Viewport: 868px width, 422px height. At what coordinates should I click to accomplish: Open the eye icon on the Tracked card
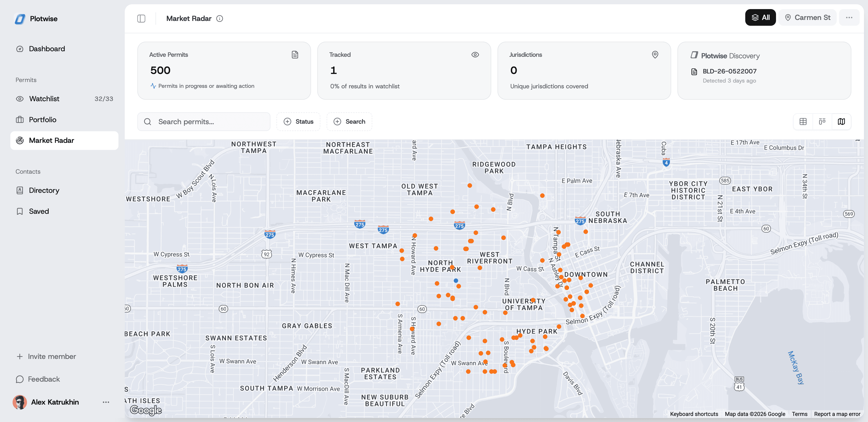[475, 54]
